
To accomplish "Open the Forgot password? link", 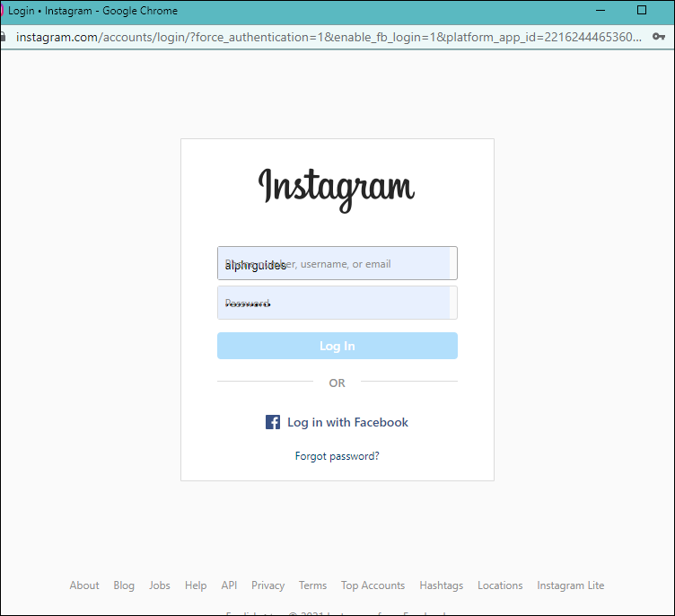I will click(x=337, y=456).
